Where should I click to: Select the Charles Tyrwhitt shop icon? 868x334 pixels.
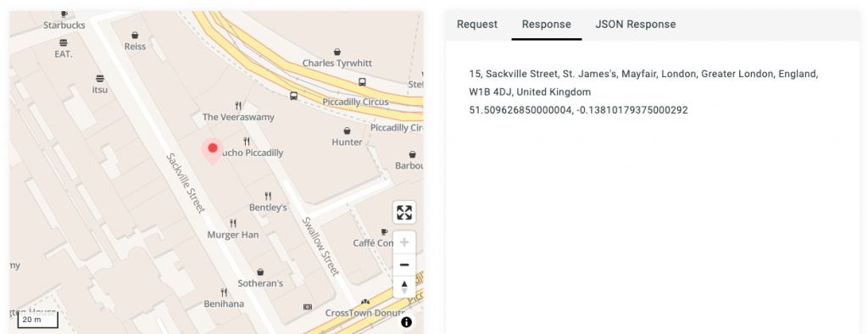[x=337, y=52]
